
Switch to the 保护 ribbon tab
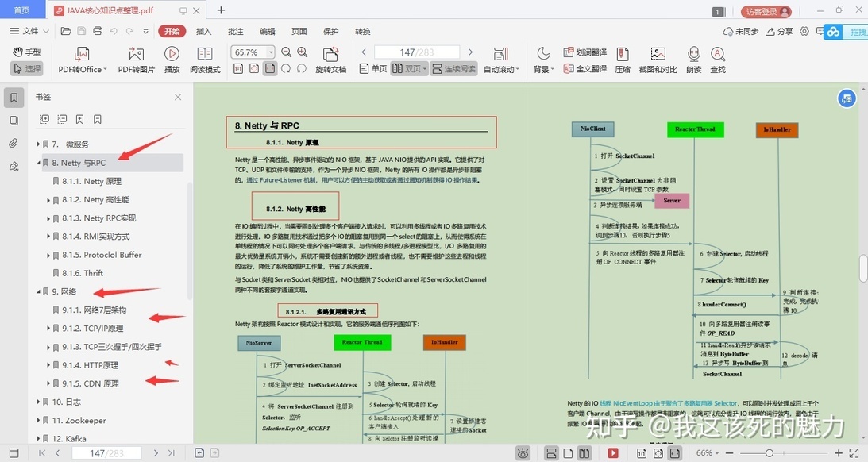[331, 32]
